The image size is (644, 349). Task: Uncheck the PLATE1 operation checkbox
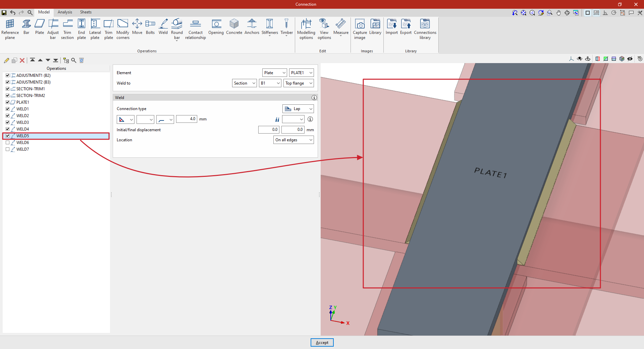(8, 102)
